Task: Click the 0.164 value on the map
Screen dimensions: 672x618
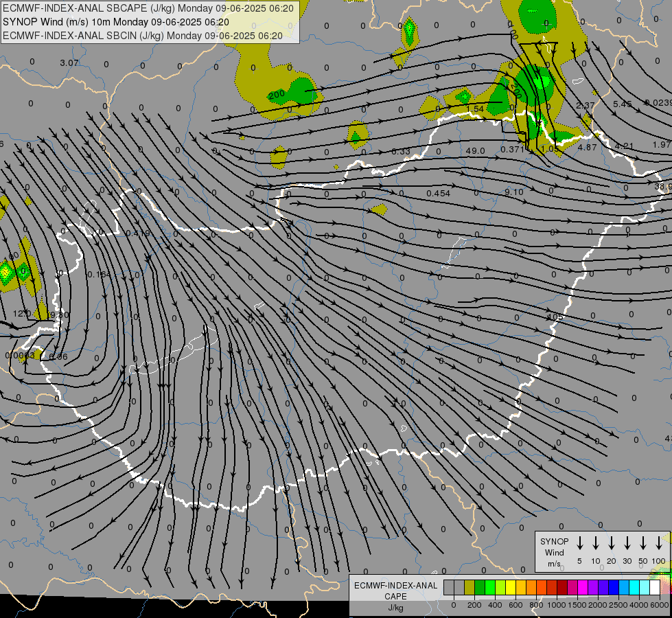Action: click(x=99, y=275)
